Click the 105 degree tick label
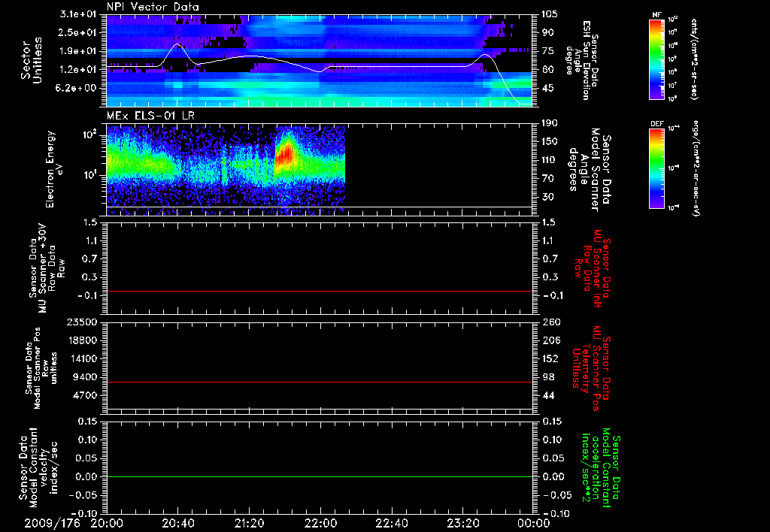 pos(550,14)
